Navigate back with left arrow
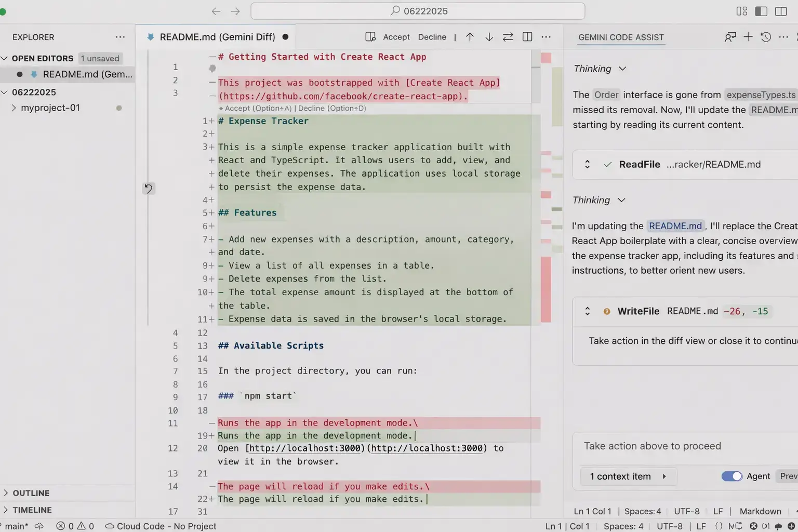Image resolution: width=798 pixels, height=532 pixels. coord(216,11)
